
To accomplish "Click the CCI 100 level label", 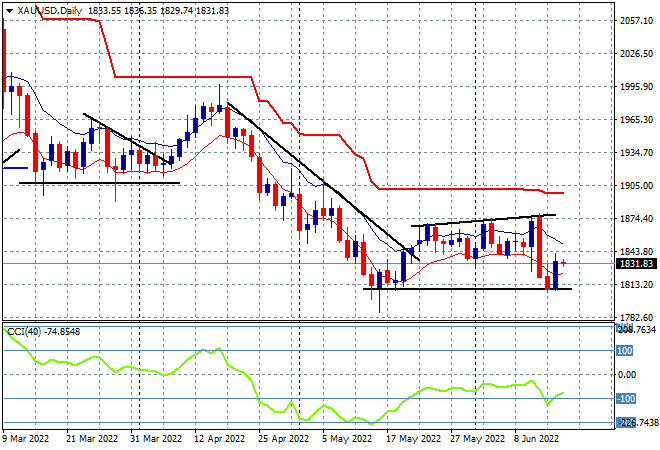I will [x=624, y=350].
